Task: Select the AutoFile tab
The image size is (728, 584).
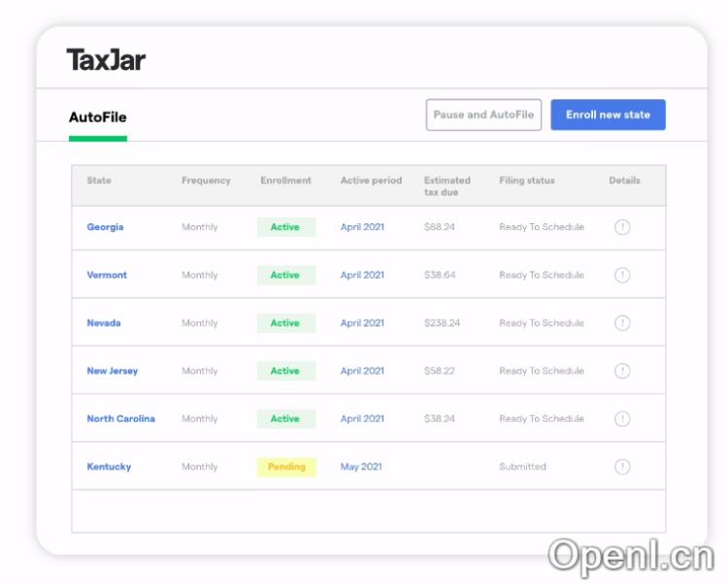Action: point(97,117)
